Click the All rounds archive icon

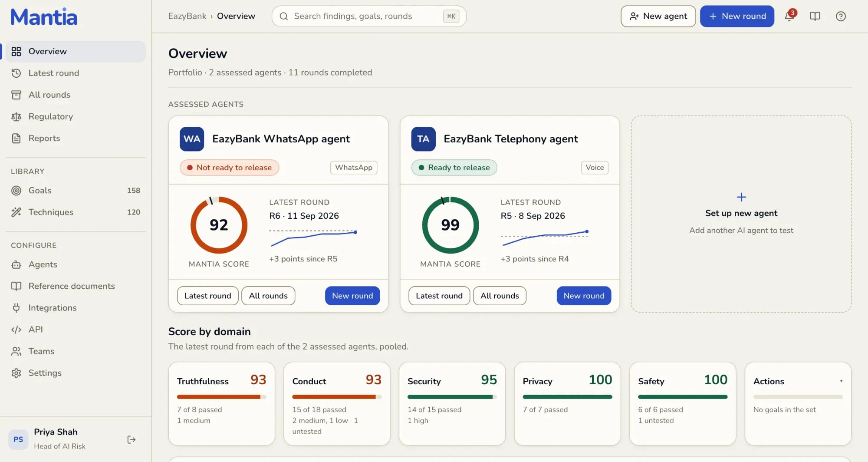pos(16,95)
